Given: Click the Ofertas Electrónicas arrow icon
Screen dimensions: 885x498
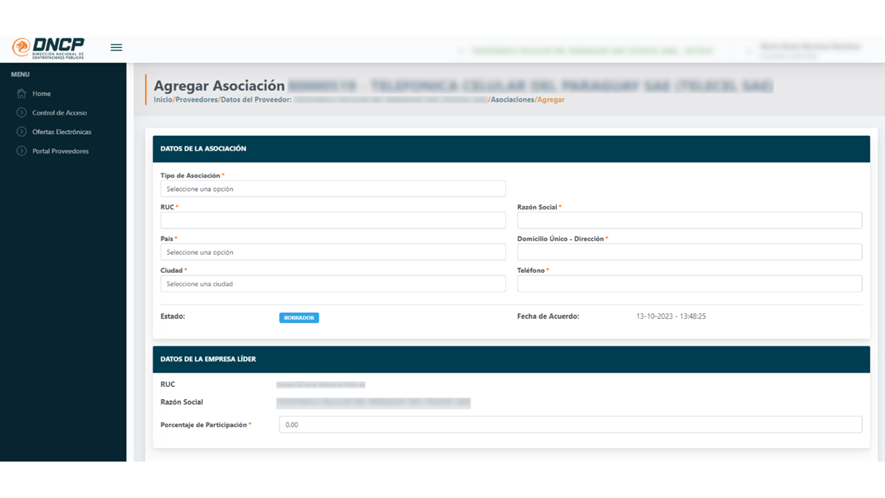Looking at the screenshot, I should (21, 132).
